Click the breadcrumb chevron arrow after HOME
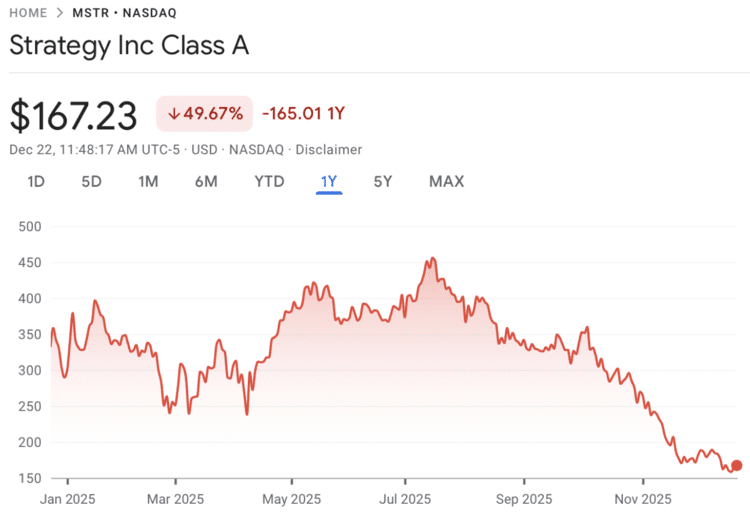Screen dimensions: 750x519 (60, 14)
